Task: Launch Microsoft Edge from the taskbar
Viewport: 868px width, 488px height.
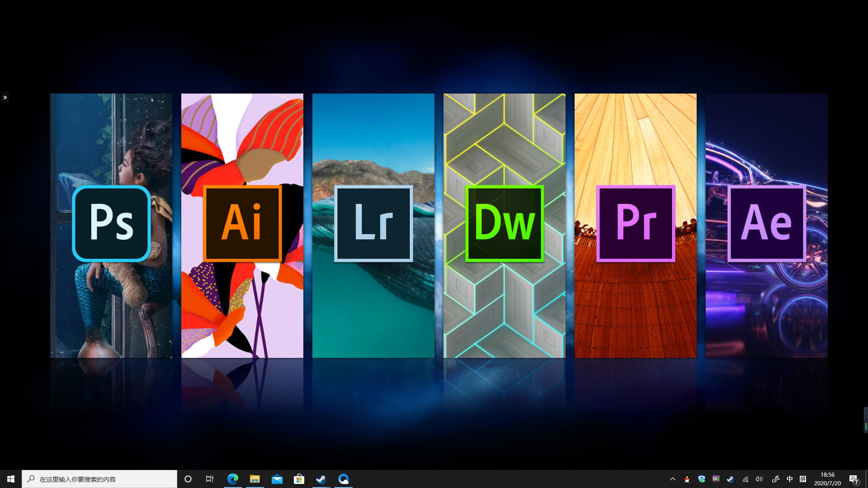Action: point(232,479)
